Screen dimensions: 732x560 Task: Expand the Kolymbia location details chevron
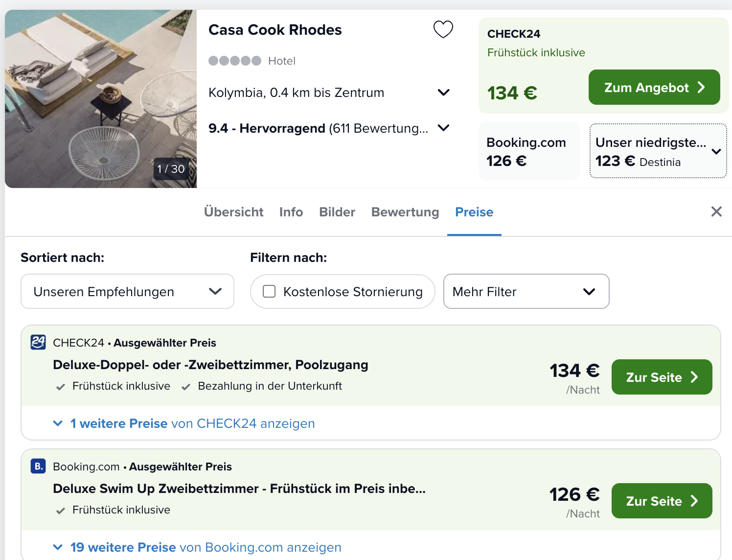(x=443, y=93)
